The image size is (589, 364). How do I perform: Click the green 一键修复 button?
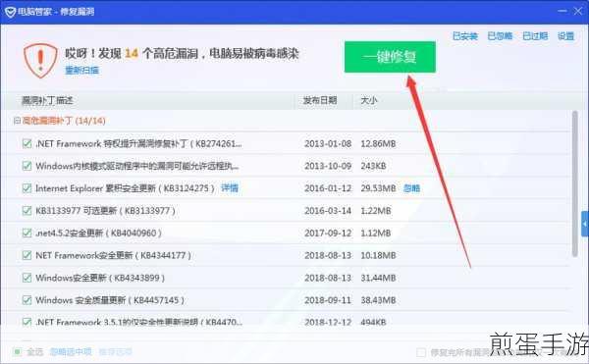390,57
